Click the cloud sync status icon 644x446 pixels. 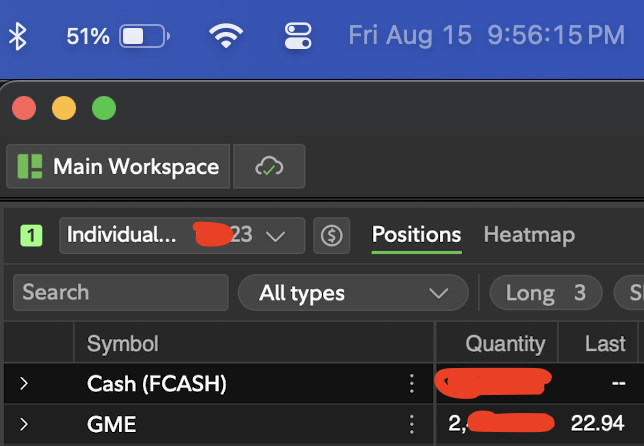pos(269,166)
